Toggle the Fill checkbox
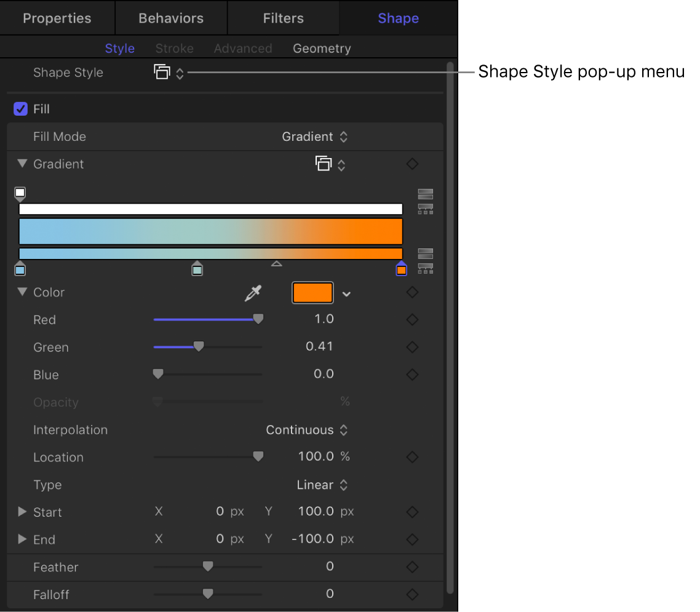 (21, 109)
